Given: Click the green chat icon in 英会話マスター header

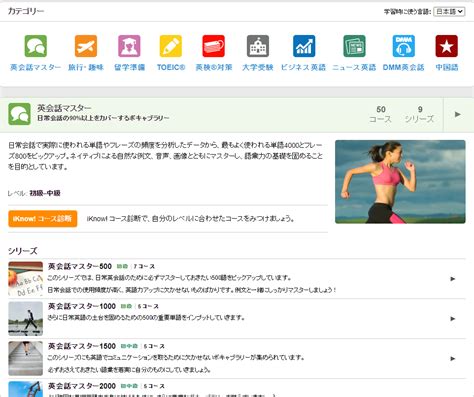Looking at the screenshot, I should (19, 114).
